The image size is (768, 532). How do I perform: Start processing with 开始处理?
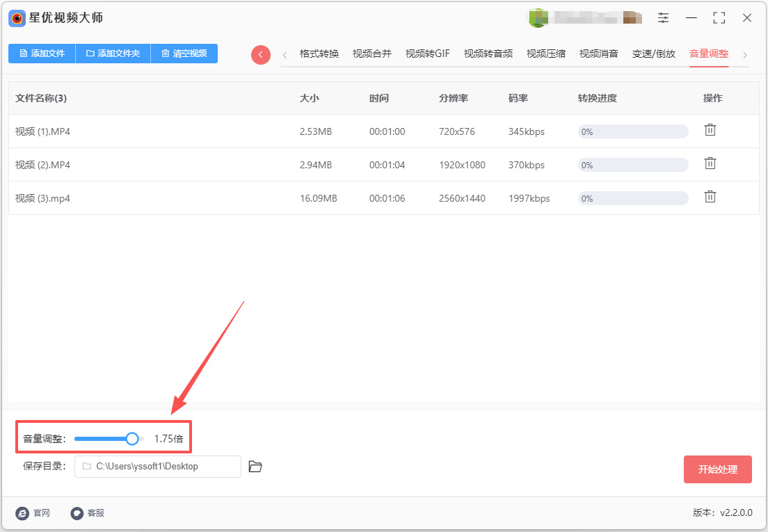(717, 469)
